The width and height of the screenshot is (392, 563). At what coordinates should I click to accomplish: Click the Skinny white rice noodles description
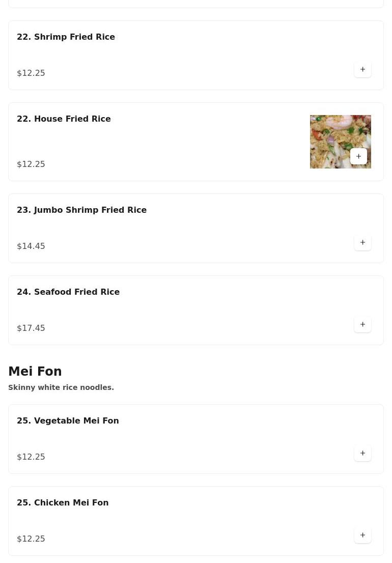coord(61,387)
